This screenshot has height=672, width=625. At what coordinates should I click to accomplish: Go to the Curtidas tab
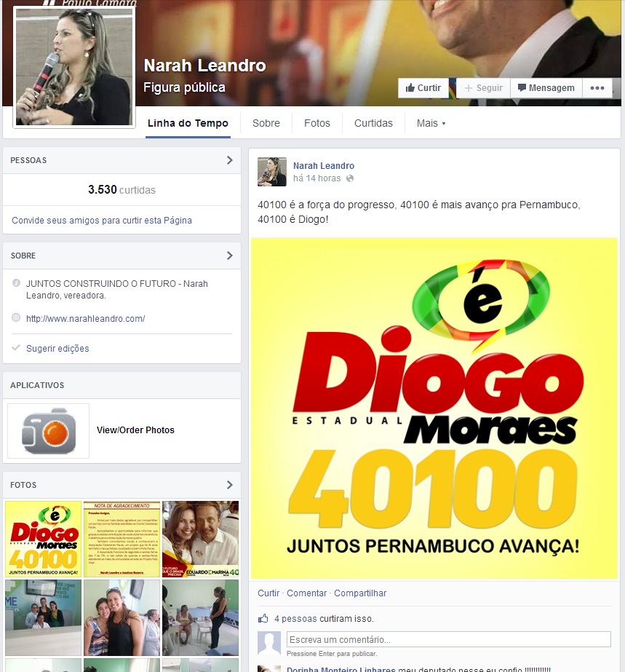click(x=373, y=124)
